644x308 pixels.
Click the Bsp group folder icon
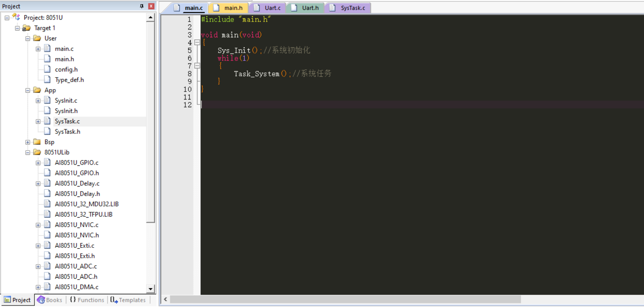[x=37, y=142]
